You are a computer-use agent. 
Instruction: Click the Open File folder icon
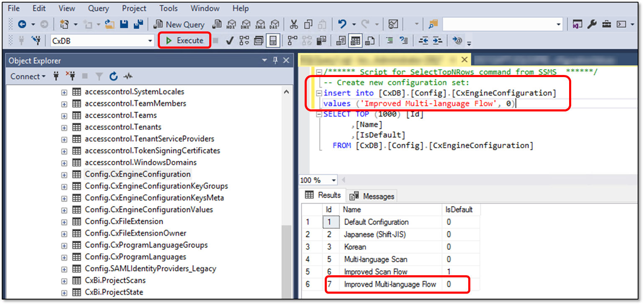(109, 24)
